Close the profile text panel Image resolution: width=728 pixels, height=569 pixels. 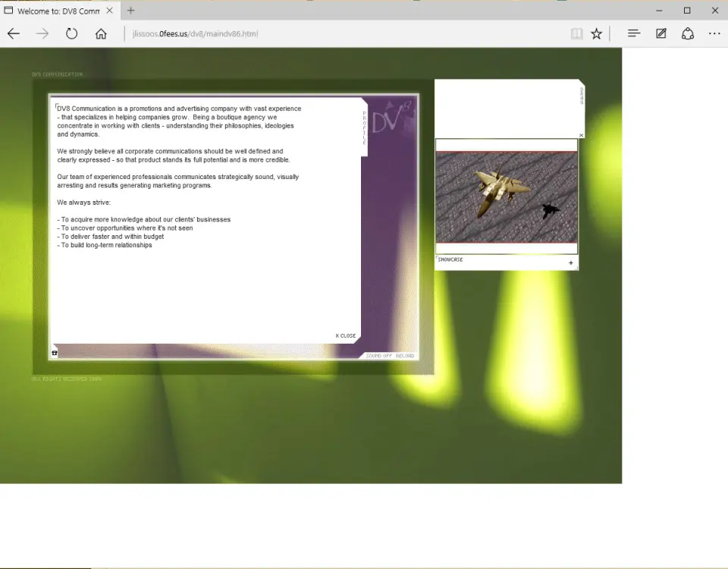click(346, 336)
